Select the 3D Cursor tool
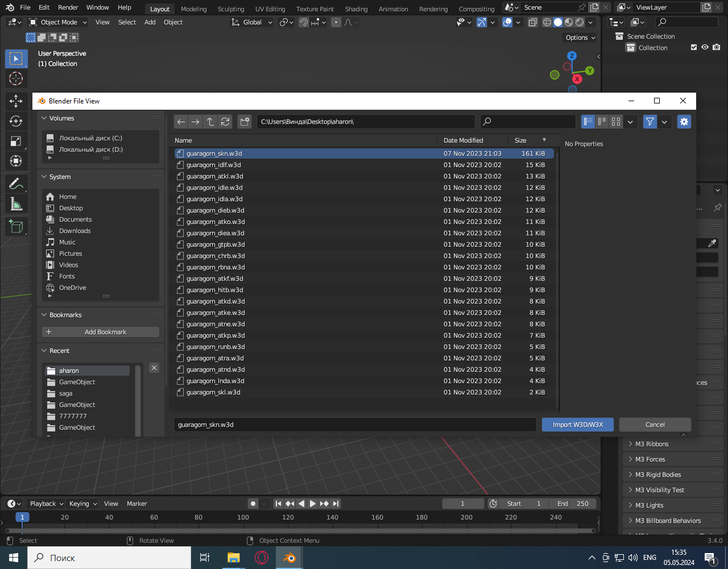Image resolution: width=728 pixels, height=569 pixels. pos(16,78)
